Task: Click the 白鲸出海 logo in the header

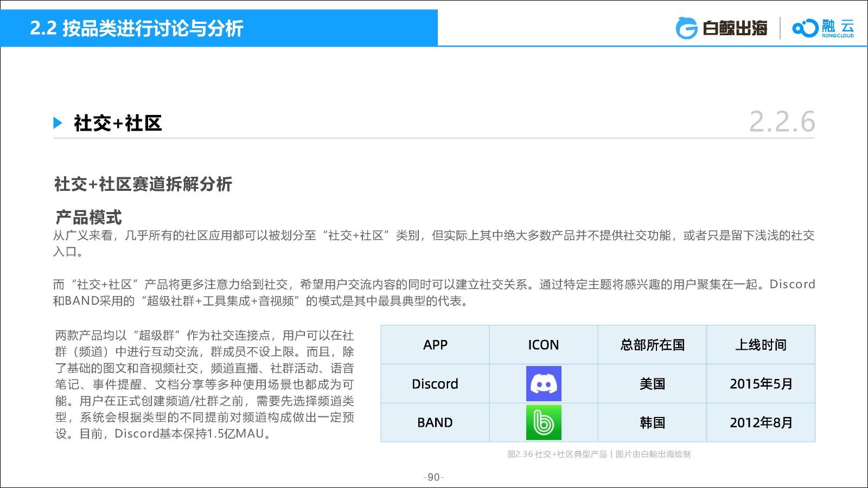Action: pos(722,28)
